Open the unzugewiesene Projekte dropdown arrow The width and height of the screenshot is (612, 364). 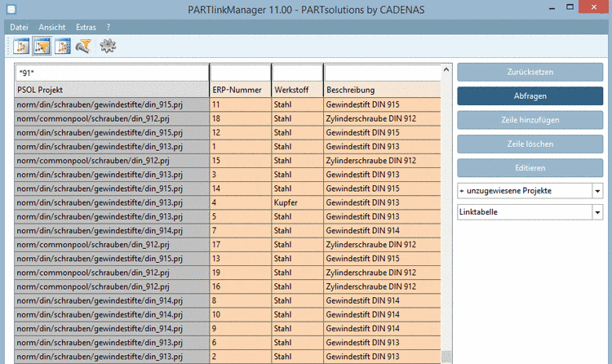click(x=597, y=191)
